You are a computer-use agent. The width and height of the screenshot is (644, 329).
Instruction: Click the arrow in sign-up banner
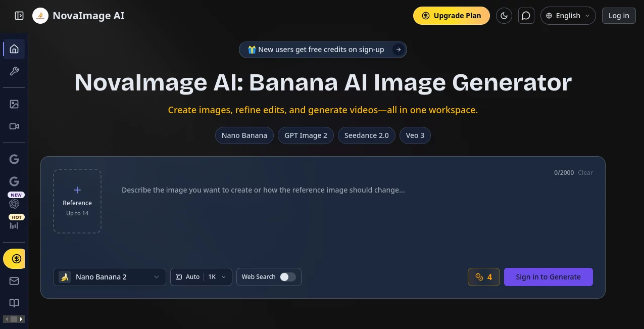tap(399, 50)
